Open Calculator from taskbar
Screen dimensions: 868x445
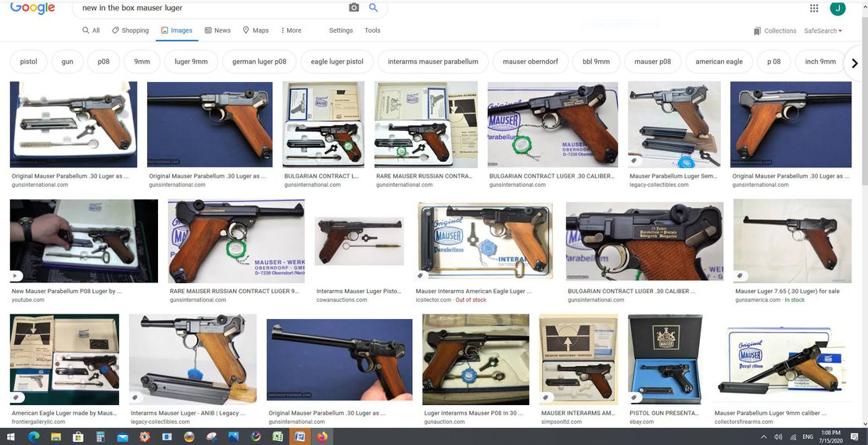(x=100, y=436)
